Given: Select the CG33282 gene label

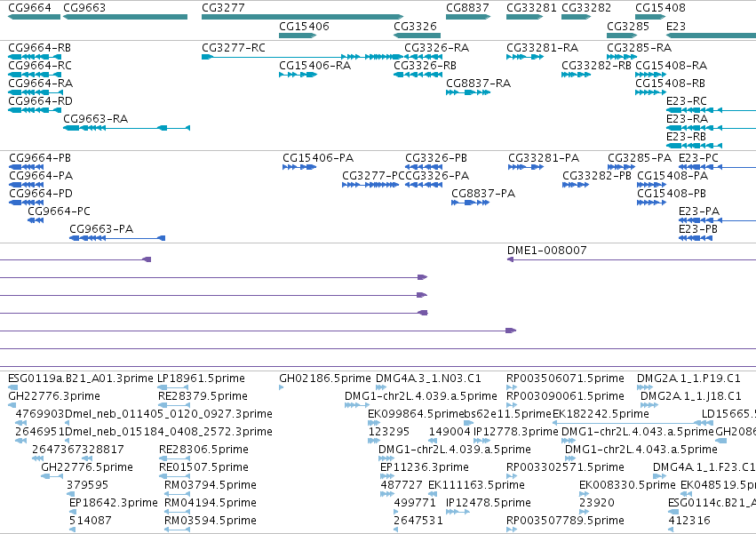Looking at the screenshot, I should pos(586,8).
